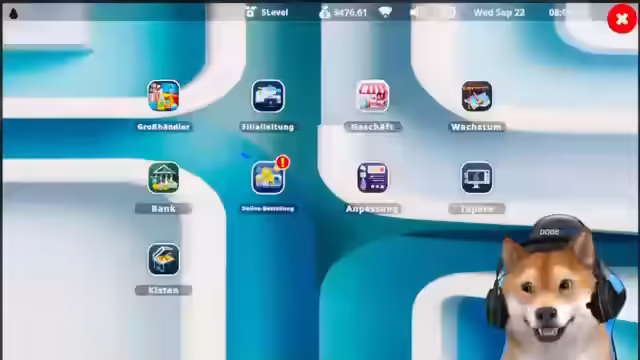Screen dimensions: 640x360
Task: Click the 'Filialleitung' label
Action: point(268,127)
